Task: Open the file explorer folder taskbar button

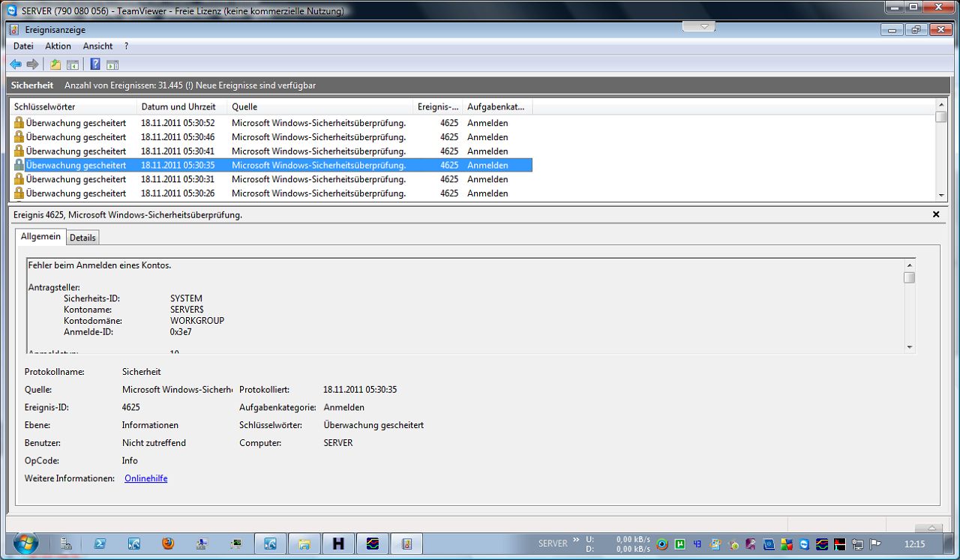Action: click(x=304, y=544)
